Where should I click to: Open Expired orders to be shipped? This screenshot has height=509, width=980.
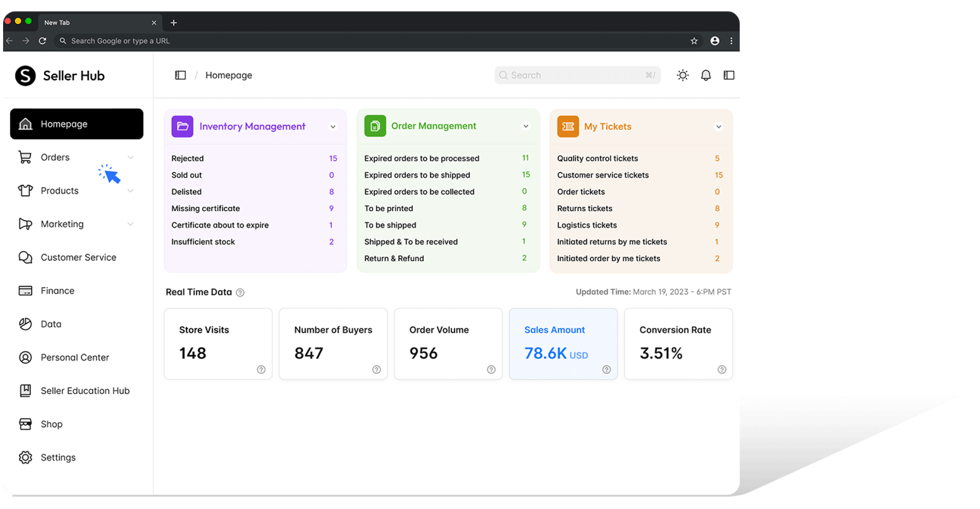[x=417, y=175]
